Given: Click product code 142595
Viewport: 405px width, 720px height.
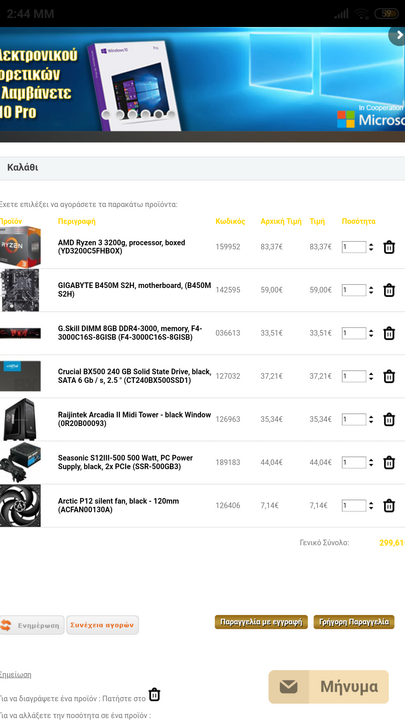Looking at the screenshot, I should click(228, 290).
